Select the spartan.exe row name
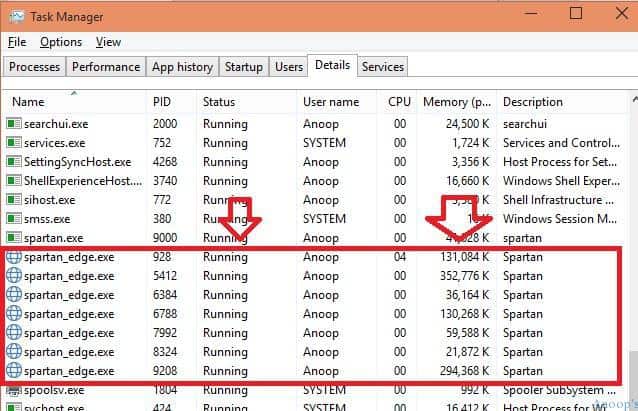Image resolution: width=638 pixels, height=411 pixels. point(53,238)
